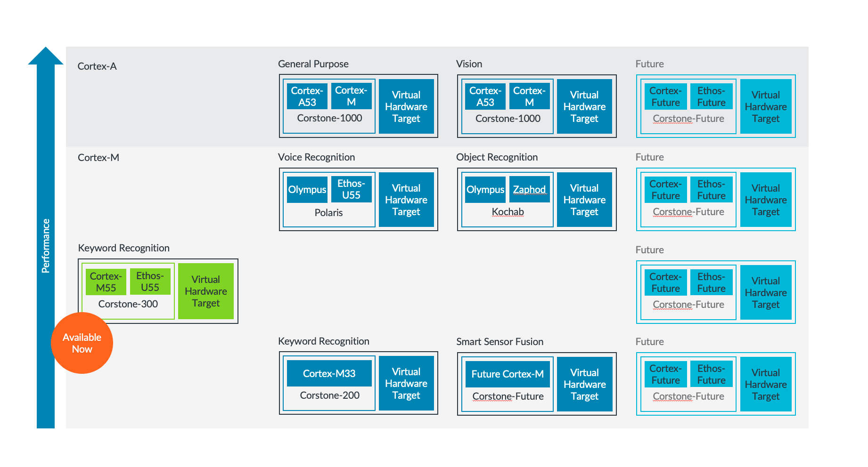Click Virtual Hardware Target beside Polaris
This screenshot has width=868, height=467.
point(406,200)
